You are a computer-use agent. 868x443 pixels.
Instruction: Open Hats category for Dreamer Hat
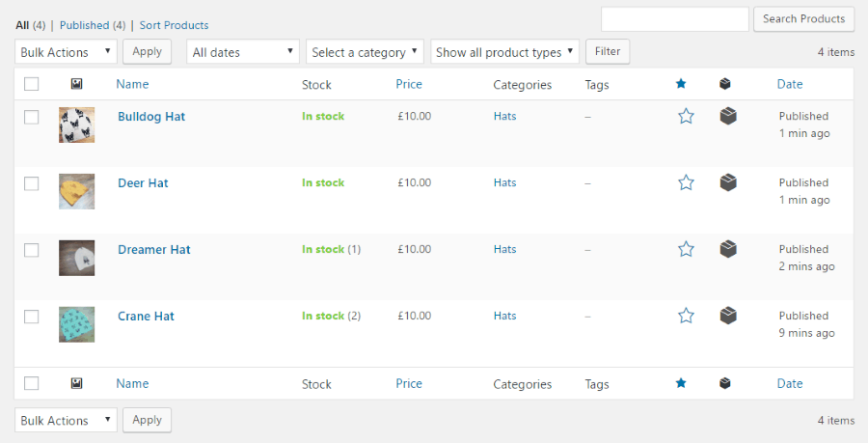click(504, 249)
